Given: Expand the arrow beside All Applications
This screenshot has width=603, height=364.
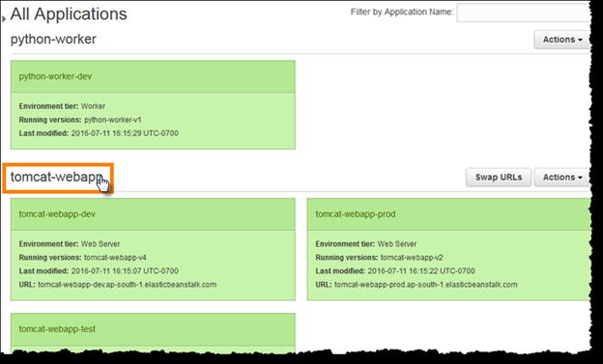Looking at the screenshot, I should [x=4, y=18].
